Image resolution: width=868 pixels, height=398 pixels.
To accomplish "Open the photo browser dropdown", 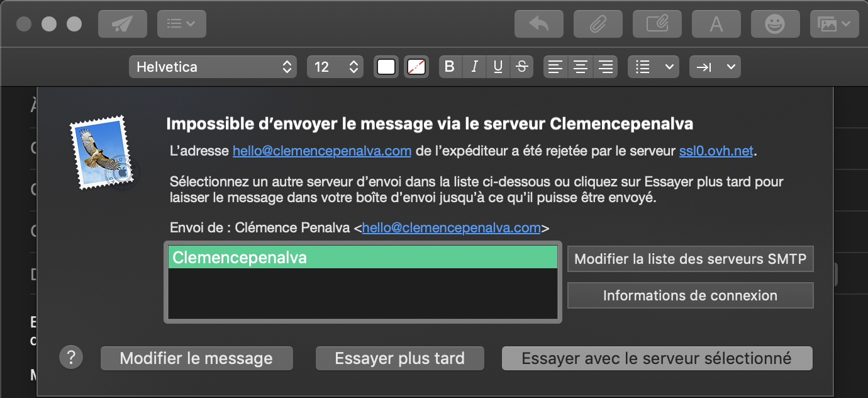I will [x=833, y=24].
